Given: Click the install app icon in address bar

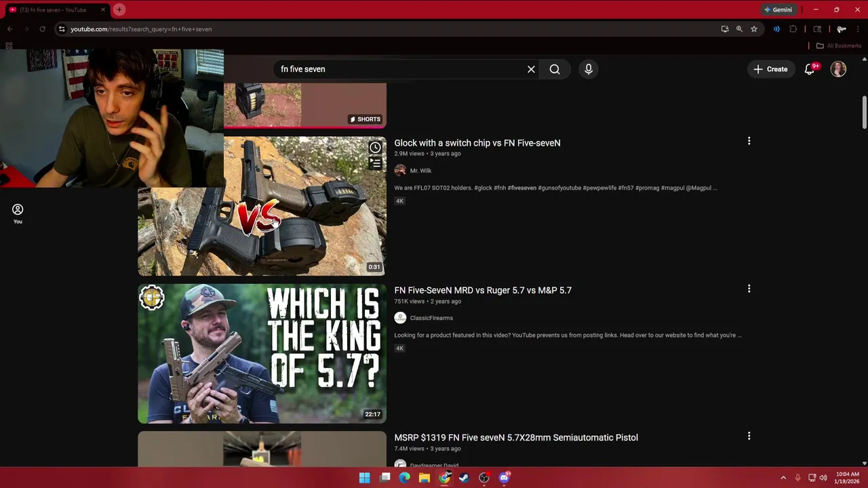Looking at the screenshot, I should [x=725, y=29].
